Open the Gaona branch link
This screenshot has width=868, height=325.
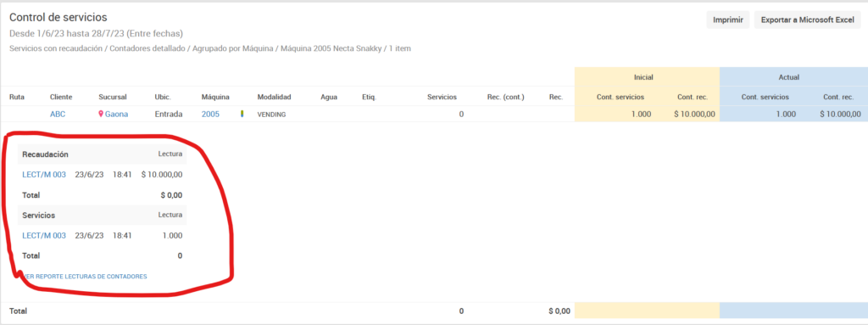pos(116,115)
